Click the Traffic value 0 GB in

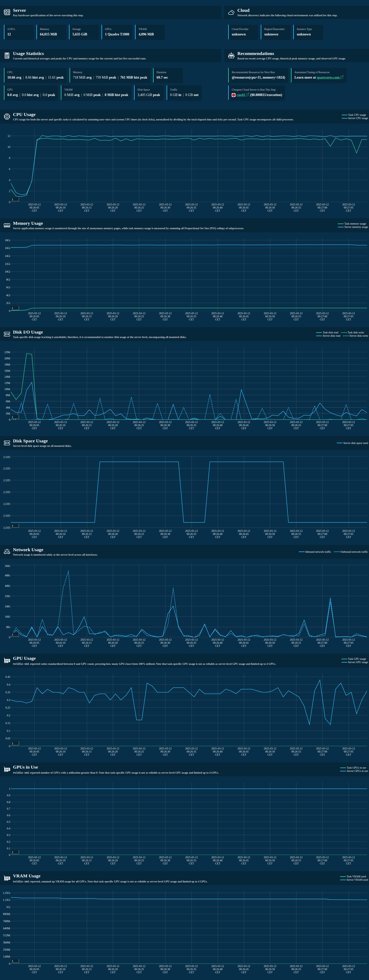coord(175,95)
